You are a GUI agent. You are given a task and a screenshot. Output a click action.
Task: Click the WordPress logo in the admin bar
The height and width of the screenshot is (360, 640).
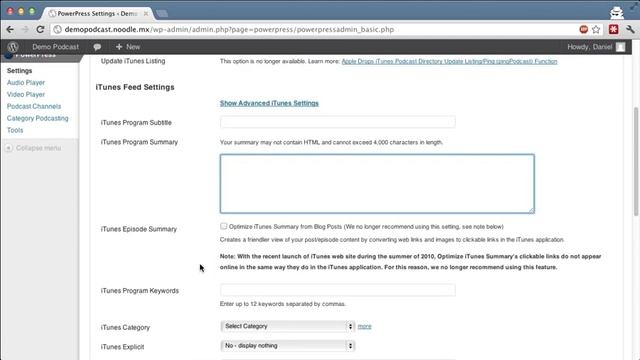click(x=13, y=47)
